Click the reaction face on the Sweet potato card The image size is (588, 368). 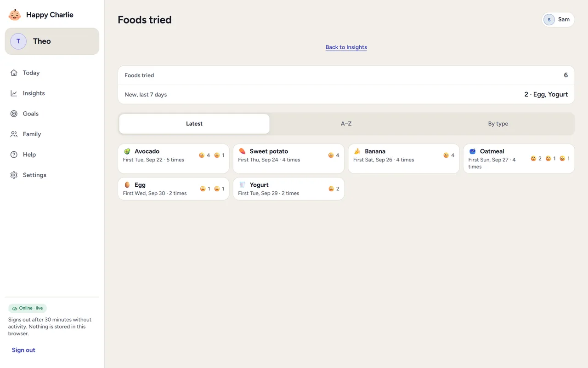331,155
